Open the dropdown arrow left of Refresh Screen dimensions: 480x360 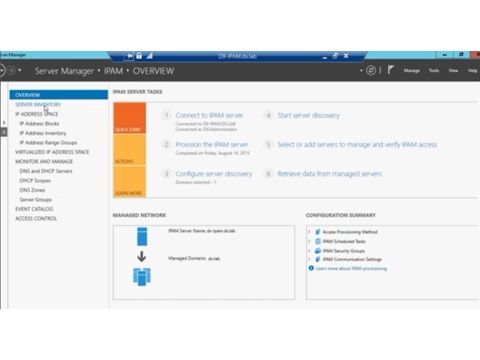pyautogui.click(x=361, y=71)
